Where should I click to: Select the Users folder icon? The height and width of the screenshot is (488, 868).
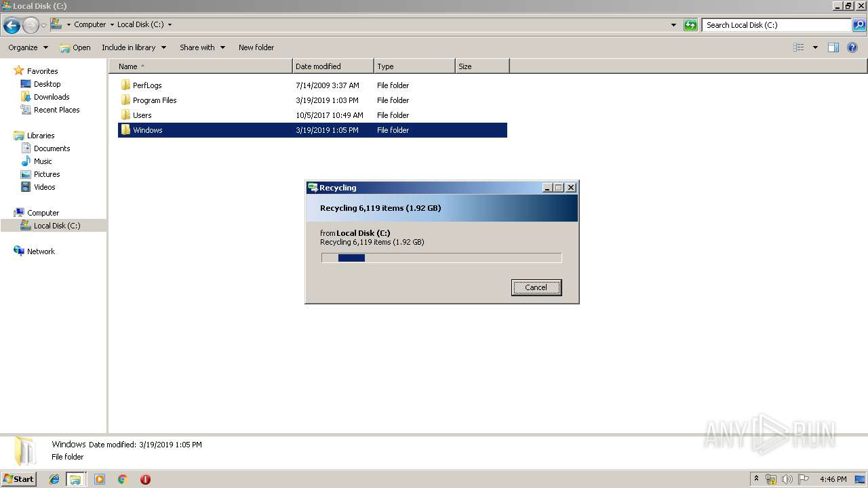coord(125,115)
